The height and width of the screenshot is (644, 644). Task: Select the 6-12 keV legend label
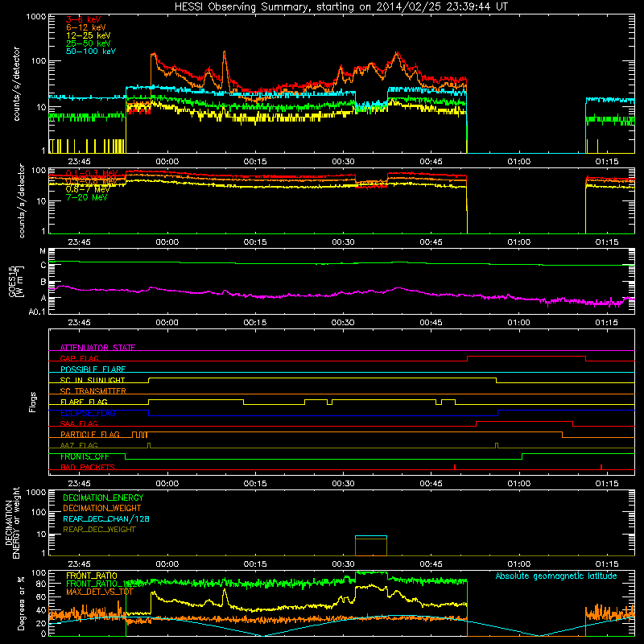[x=86, y=27]
